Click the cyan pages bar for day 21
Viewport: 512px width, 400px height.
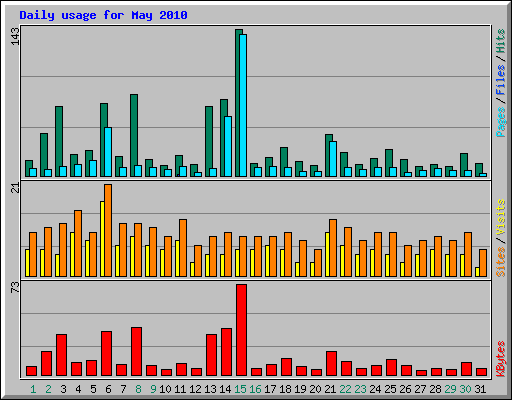pyautogui.click(x=333, y=159)
